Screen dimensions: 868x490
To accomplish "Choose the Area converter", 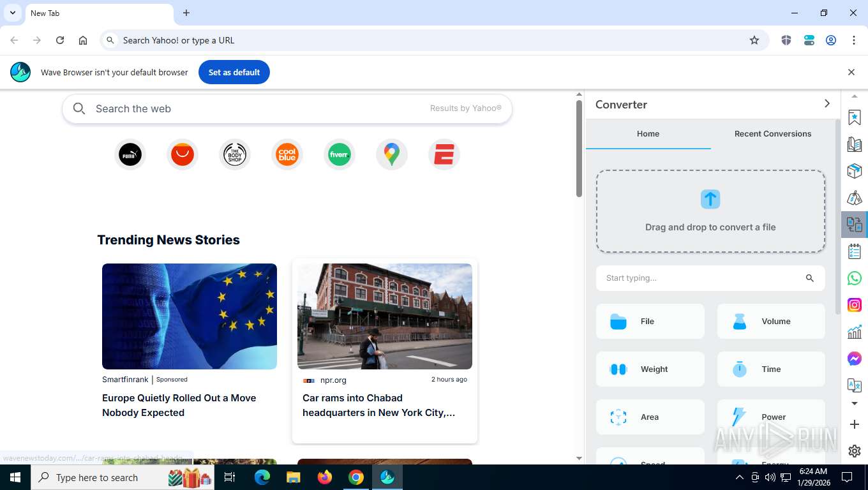I will point(650,417).
